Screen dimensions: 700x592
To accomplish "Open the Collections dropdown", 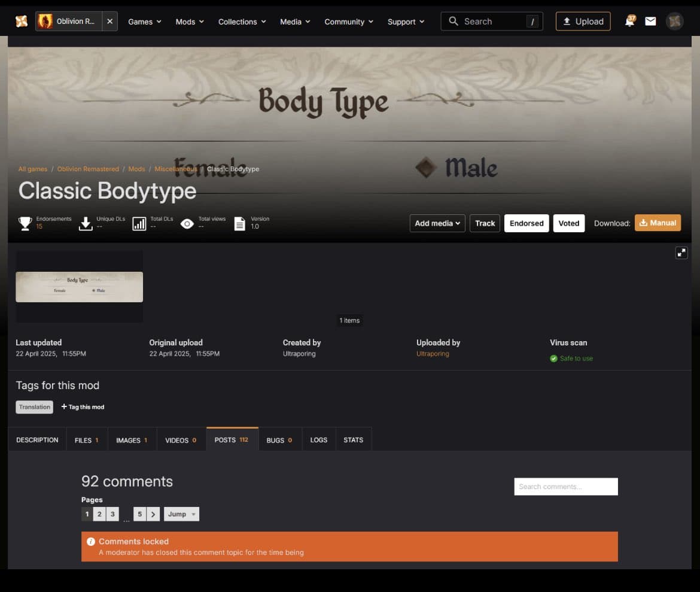I will tap(242, 22).
